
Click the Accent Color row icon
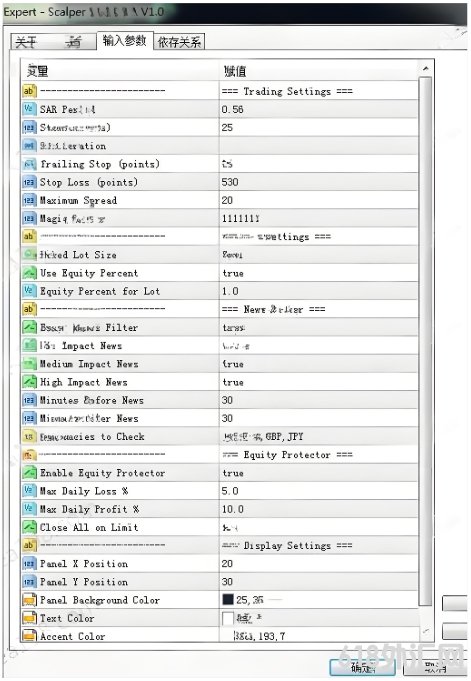click(x=29, y=636)
